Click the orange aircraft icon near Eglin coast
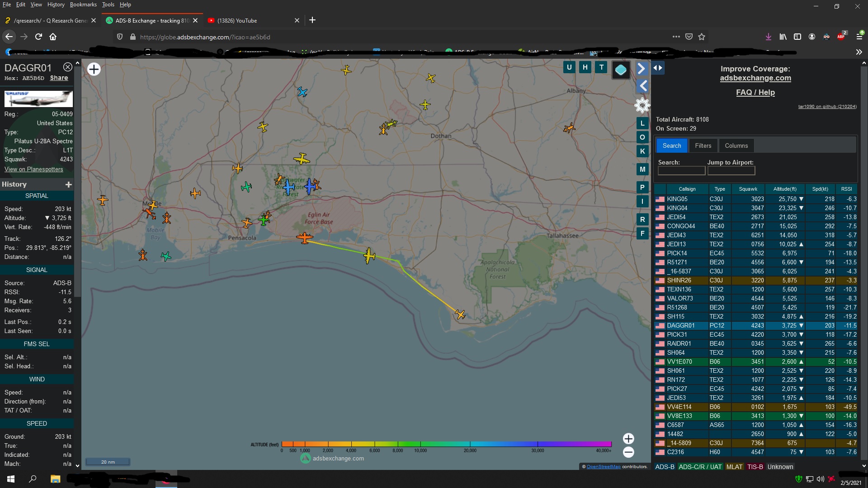This screenshot has height=488, width=868. [x=305, y=237]
